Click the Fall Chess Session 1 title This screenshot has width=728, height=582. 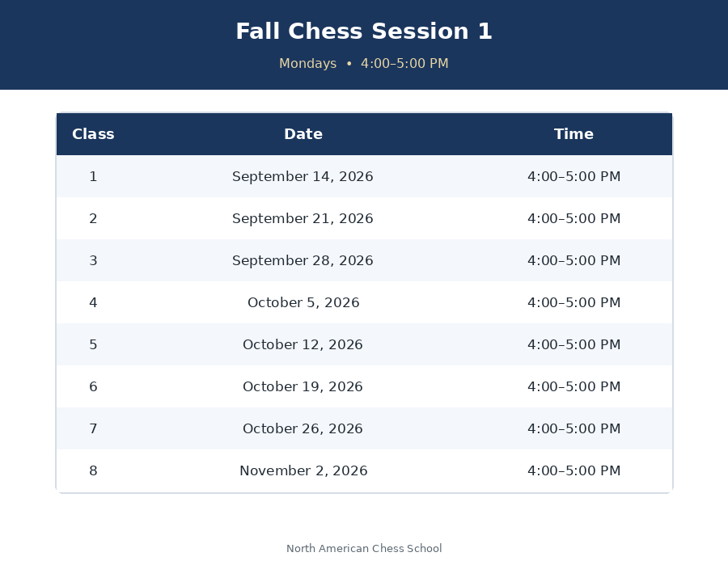[x=364, y=32]
